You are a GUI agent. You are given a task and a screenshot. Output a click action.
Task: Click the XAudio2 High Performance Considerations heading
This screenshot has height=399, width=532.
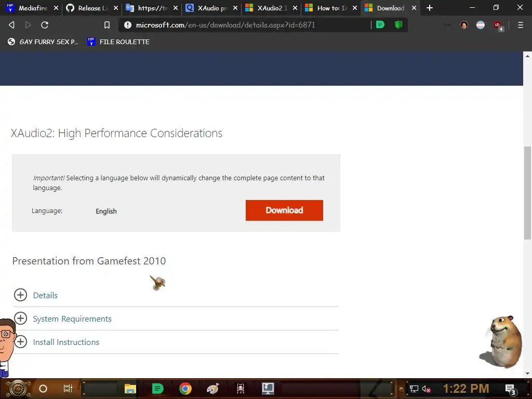pyautogui.click(x=116, y=134)
